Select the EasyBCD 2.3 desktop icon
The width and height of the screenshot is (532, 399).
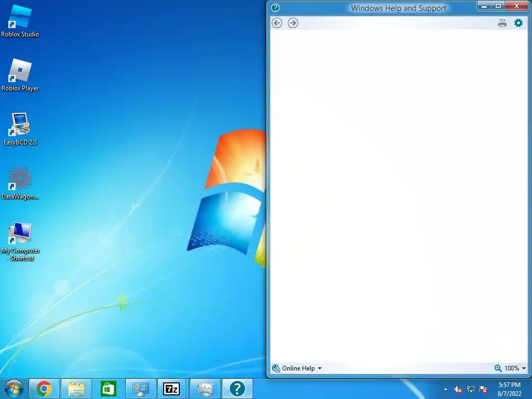pos(20,129)
